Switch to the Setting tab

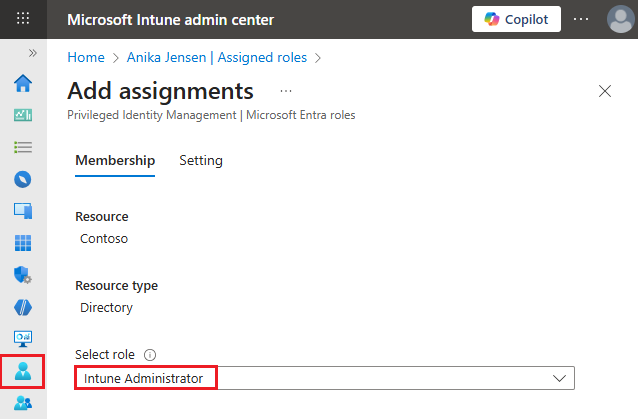(201, 160)
